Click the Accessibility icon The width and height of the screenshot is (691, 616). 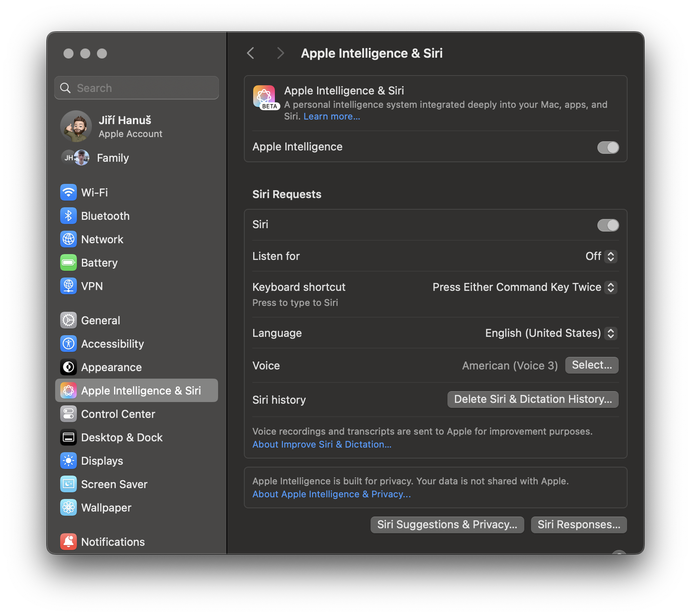click(x=69, y=344)
